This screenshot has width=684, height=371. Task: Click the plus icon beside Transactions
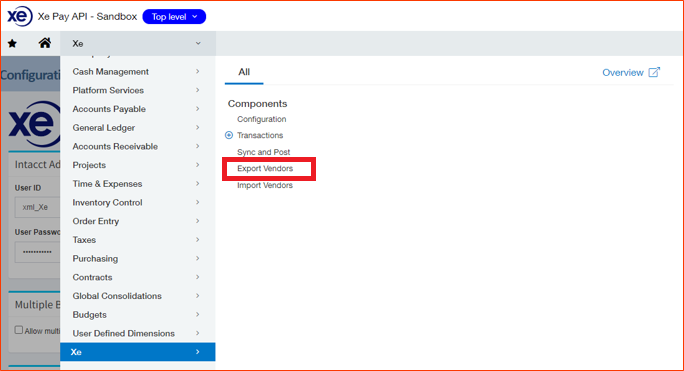[x=229, y=135]
